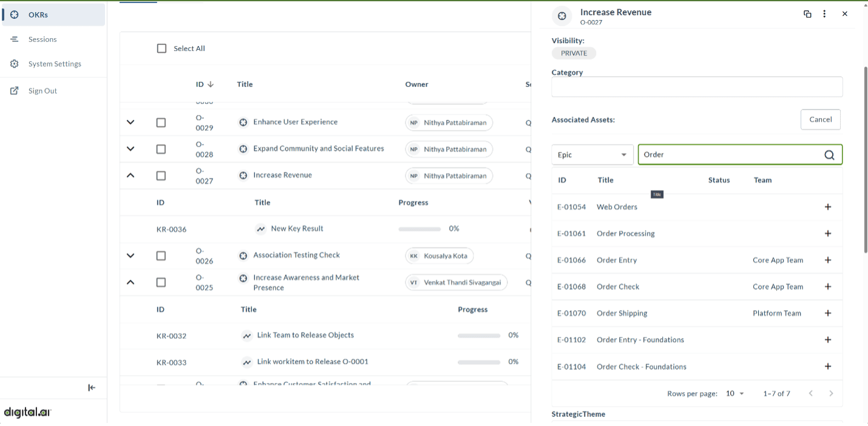The image size is (868, 426).
Task: Add epic E-01061 Order Processing
Action: 828,234
